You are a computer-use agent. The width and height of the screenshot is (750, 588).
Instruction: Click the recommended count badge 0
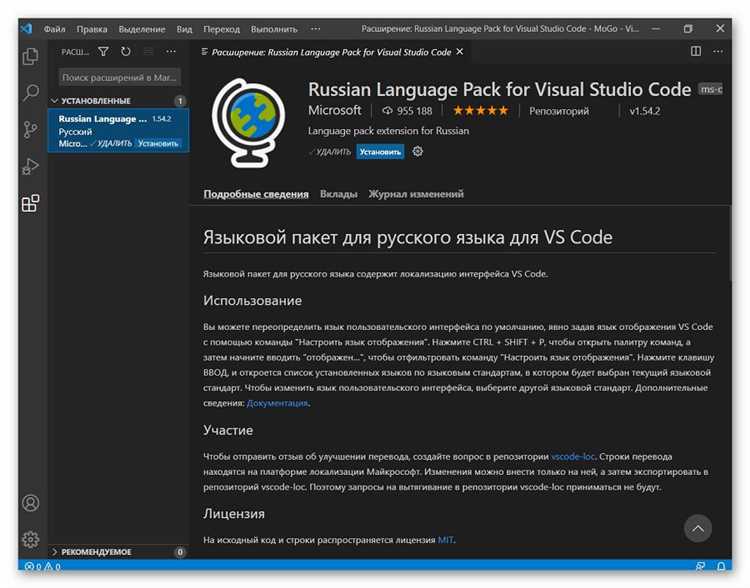[180, 552]
